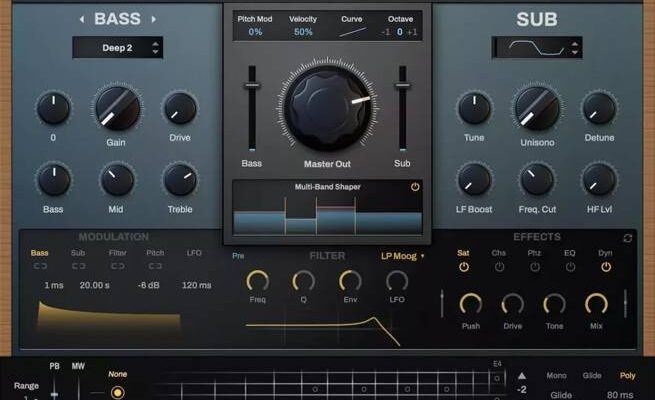The image size is (655, 400).
Task: Switch voice mode to Mono
Action: click(x=556, y=376)
